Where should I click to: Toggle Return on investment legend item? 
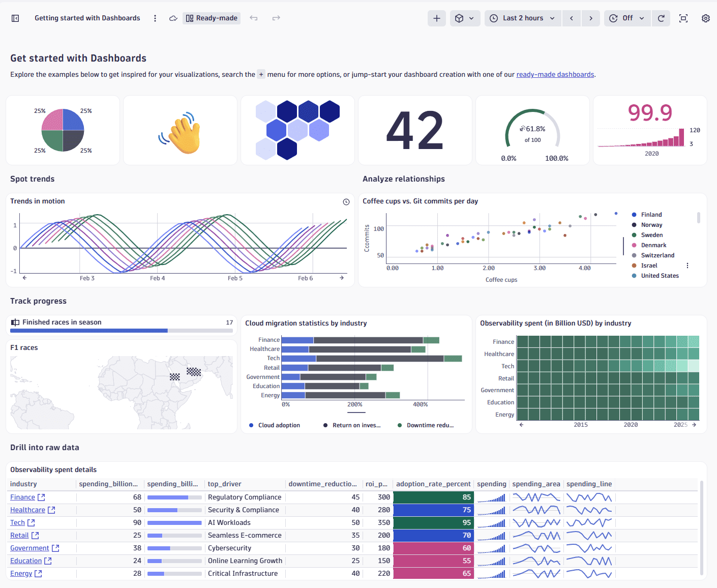point(352,425)
